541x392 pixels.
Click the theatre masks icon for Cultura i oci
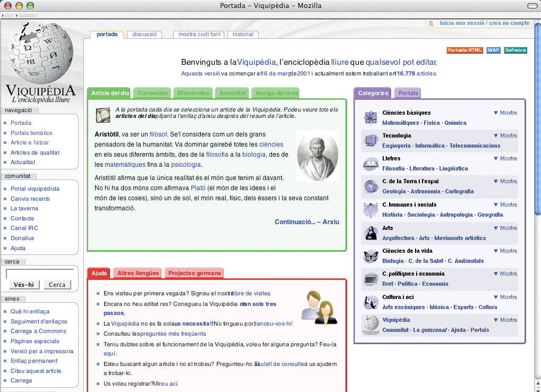(371, 302)
